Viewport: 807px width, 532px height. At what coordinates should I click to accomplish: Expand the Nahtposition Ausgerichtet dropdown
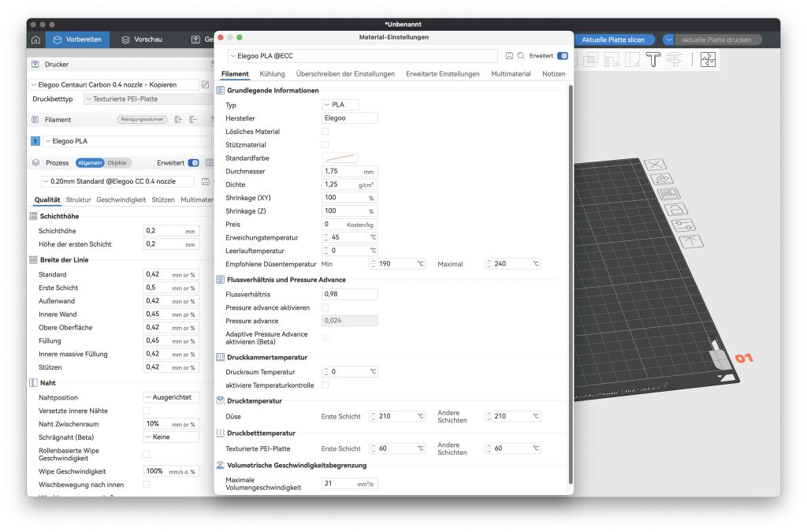[x=171, y=397]
